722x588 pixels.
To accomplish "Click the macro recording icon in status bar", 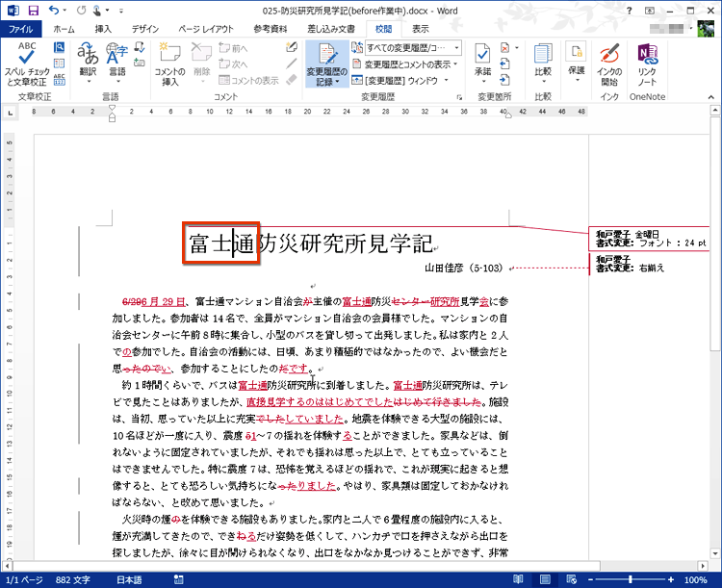I will tap(179, 579).
